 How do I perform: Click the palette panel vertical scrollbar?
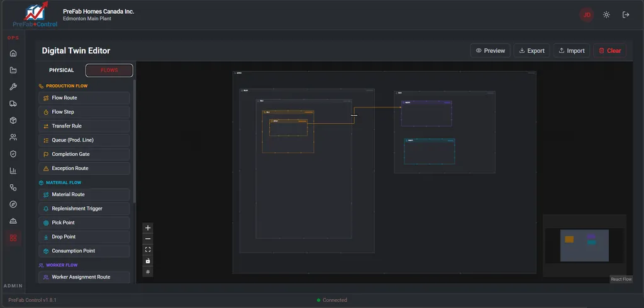pyautogui.click(x=135, y=141)
